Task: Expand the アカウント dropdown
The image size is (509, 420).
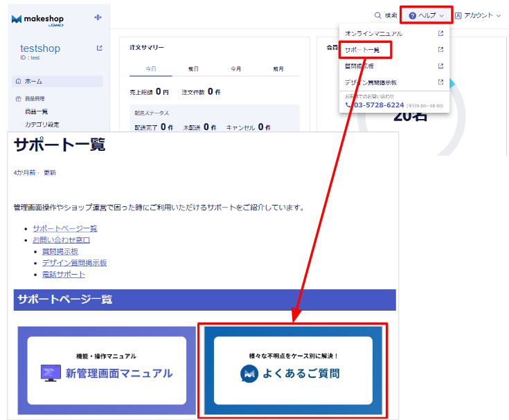Action: 478,15
